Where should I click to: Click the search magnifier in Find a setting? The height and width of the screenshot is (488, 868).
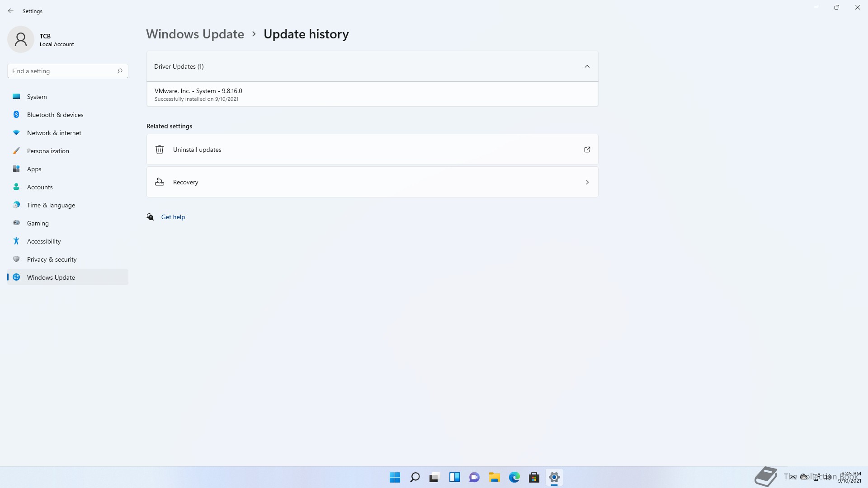click(120, 71)
